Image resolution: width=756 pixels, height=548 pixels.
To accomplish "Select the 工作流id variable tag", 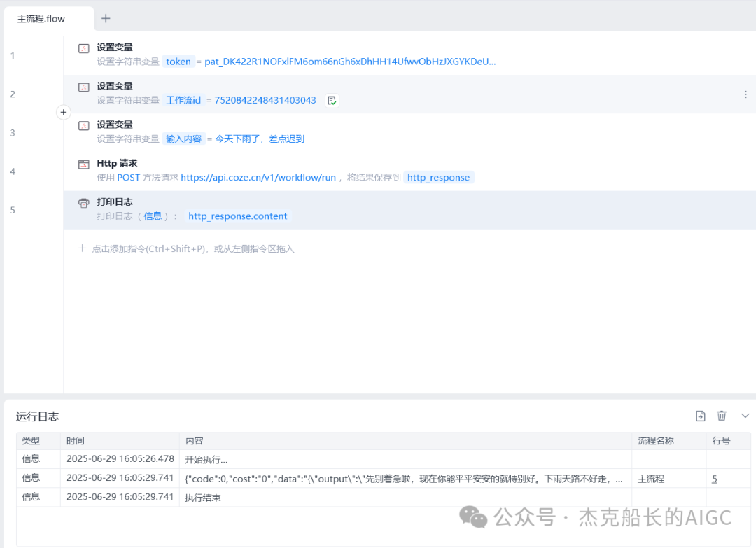I will point(183,100).
